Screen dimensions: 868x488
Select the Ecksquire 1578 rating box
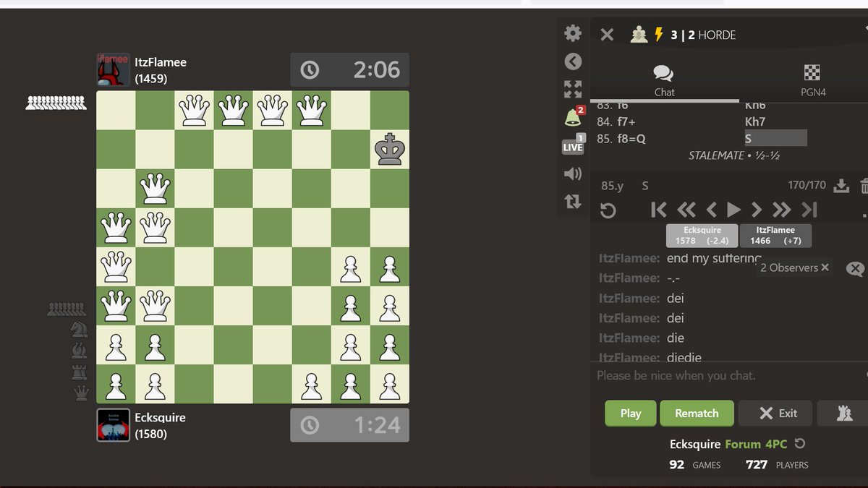(702, 236)
